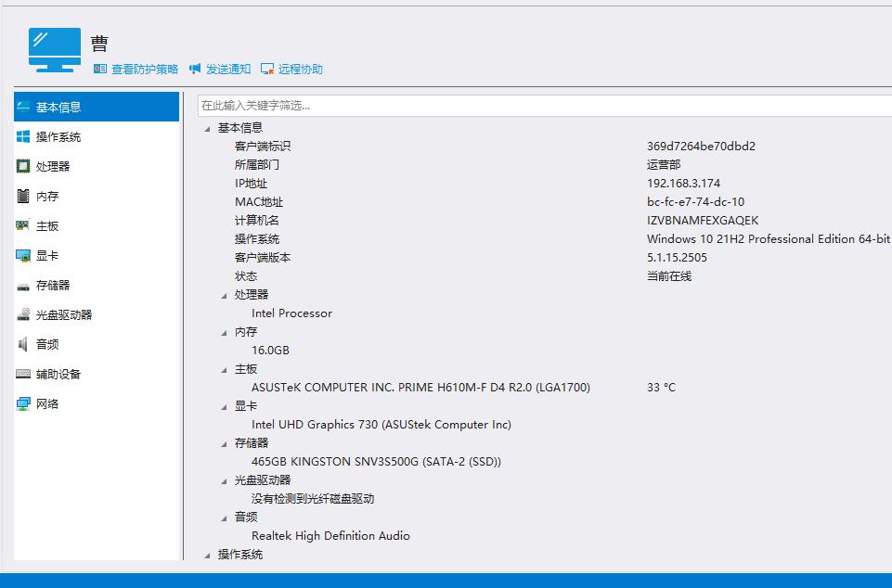Click the large computer monitor icon
Screen dimensions: 892x588
tap(55, 50)
